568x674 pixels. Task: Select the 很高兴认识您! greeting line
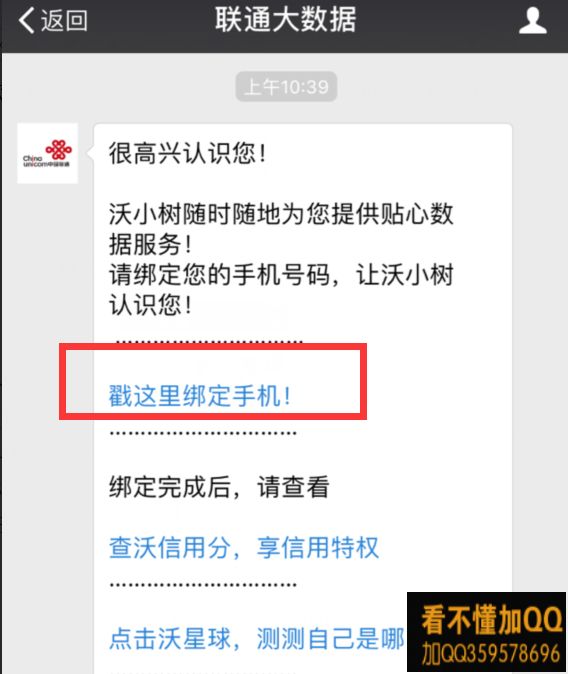click(188, 153)
